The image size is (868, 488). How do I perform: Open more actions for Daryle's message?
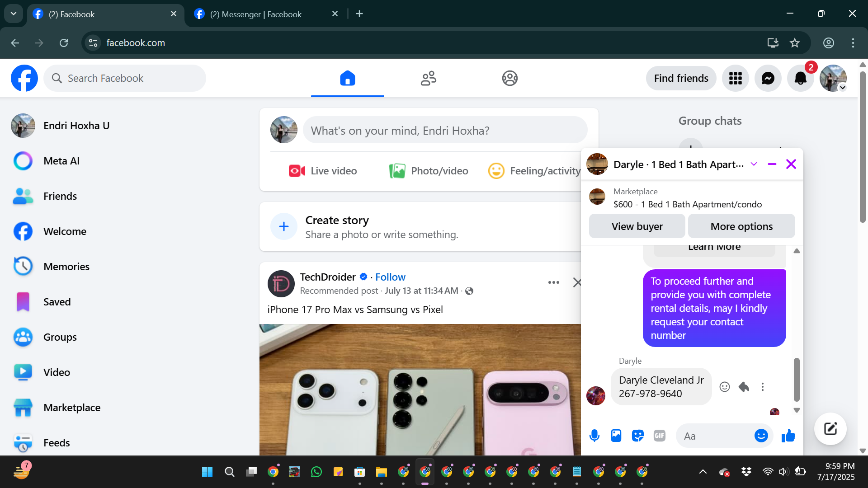(x=763, y=387)
